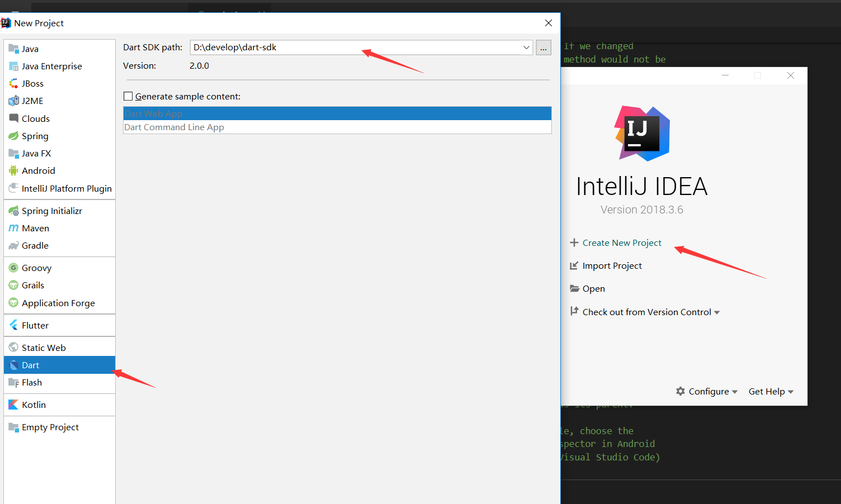Screen dimensions: 841x504
Task: Select Empty Project label in list
Action: pyautogui.click(x=50, y=427)
